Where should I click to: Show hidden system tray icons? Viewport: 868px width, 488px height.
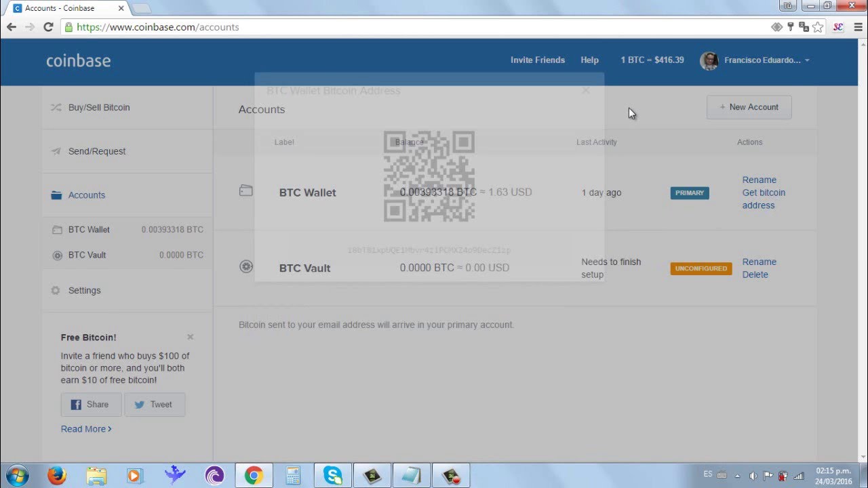[737, 476]
